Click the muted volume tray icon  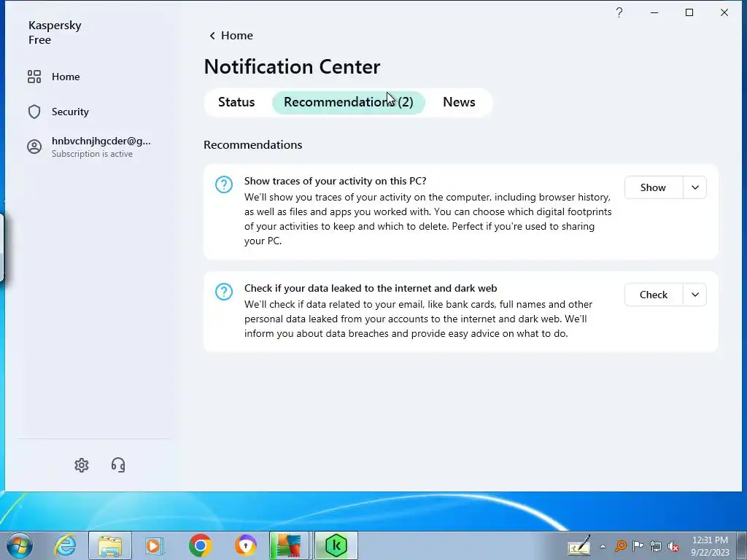pos(673,546)
